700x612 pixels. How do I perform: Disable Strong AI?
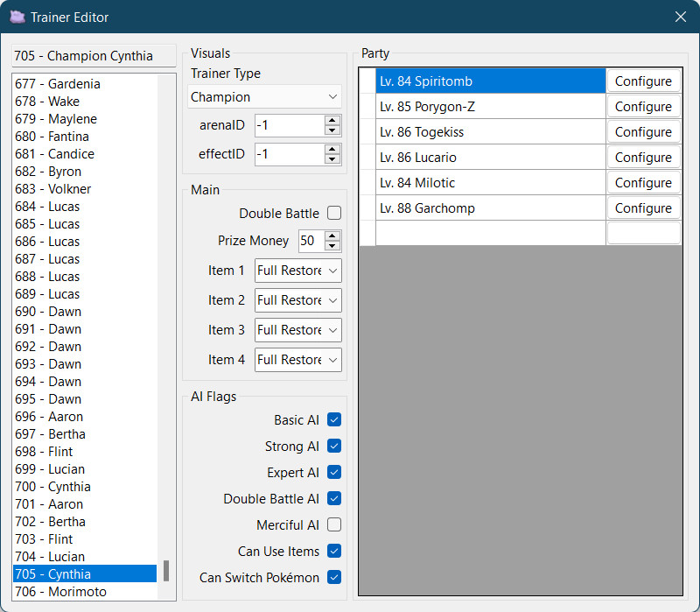[x=333, y=446]
